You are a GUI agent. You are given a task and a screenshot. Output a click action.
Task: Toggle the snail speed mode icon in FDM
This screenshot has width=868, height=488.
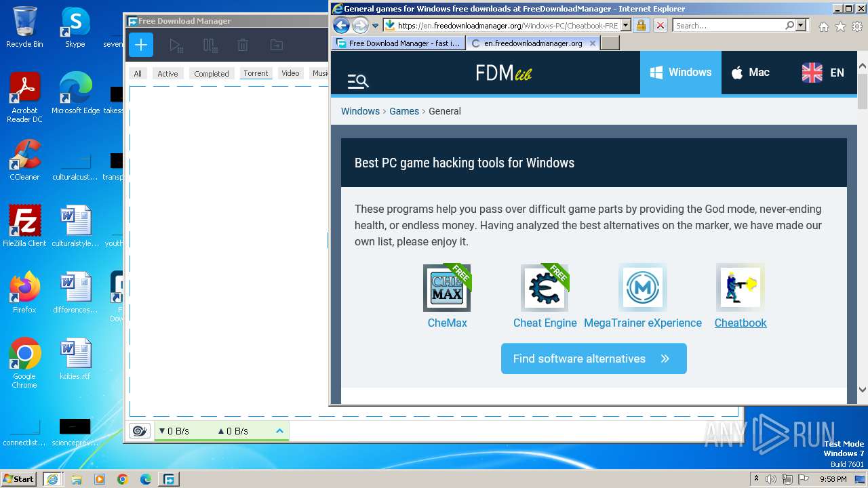click(139, 431)
